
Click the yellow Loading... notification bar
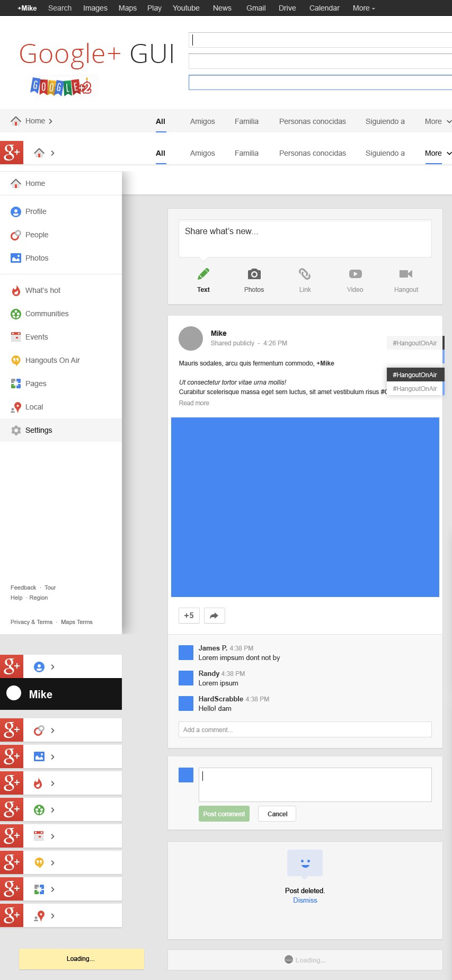[x=82, y=959]
